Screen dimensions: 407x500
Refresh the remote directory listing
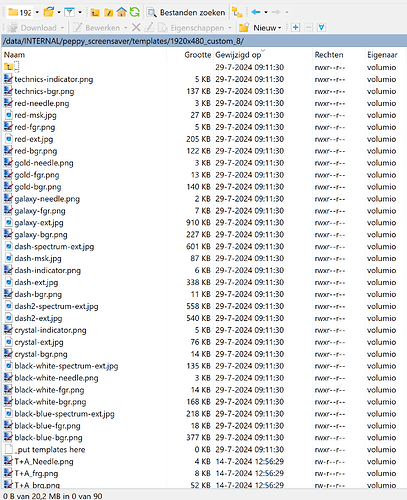click(x=134, y=12)
